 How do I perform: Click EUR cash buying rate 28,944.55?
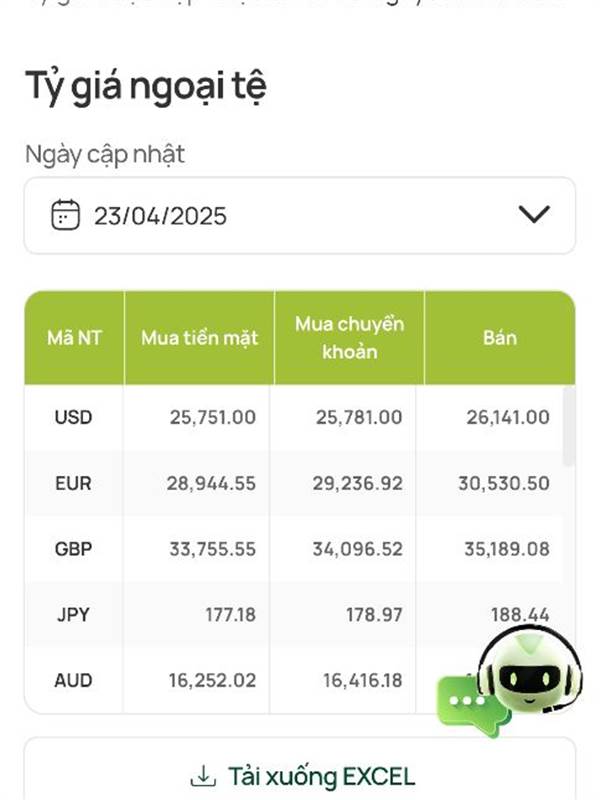211,483
